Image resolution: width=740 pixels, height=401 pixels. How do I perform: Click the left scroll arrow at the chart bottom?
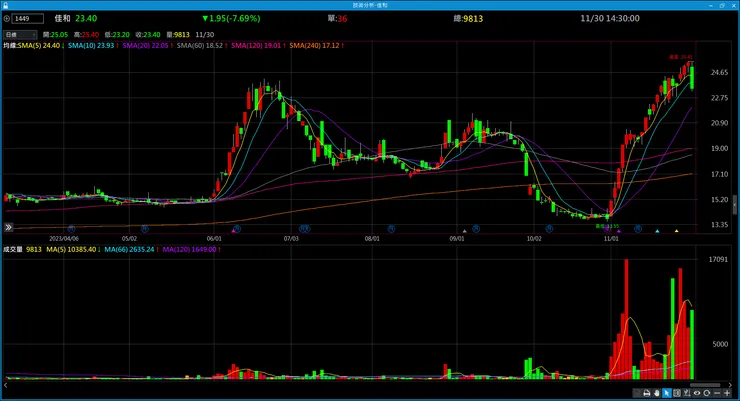pos(6,385)
